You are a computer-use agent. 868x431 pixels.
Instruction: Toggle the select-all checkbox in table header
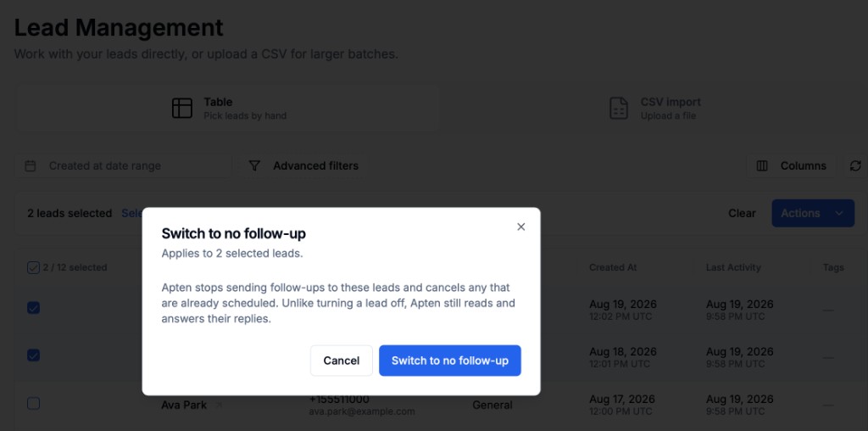click(x=33, y=267)
